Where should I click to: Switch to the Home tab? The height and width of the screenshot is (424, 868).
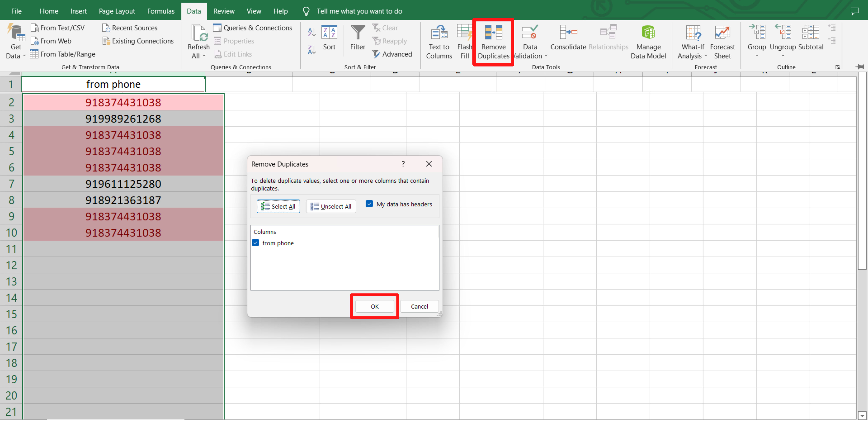coord(49,11)
